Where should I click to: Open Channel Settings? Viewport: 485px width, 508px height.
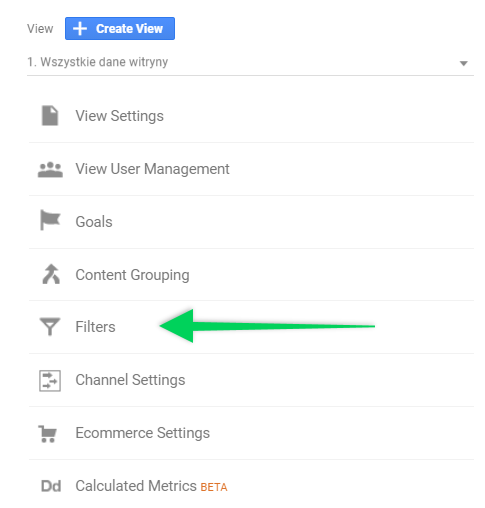[x=130, y=380]
